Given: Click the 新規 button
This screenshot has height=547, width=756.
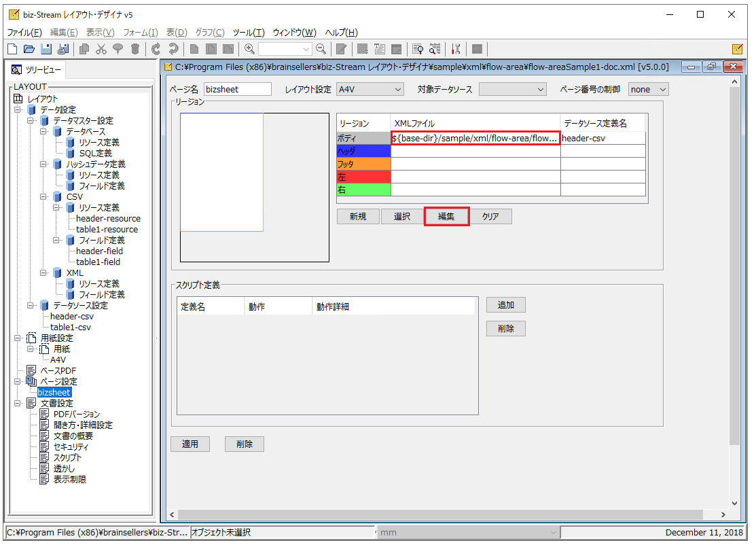Looking at the screenshot, I should tap(358, 217).
